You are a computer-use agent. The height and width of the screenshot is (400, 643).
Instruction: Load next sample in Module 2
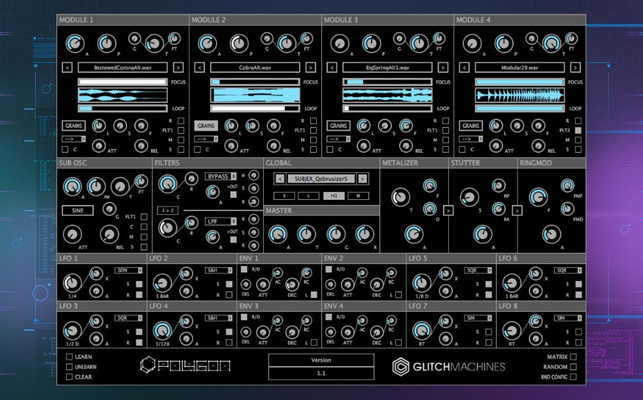click(x=310, y=67)
